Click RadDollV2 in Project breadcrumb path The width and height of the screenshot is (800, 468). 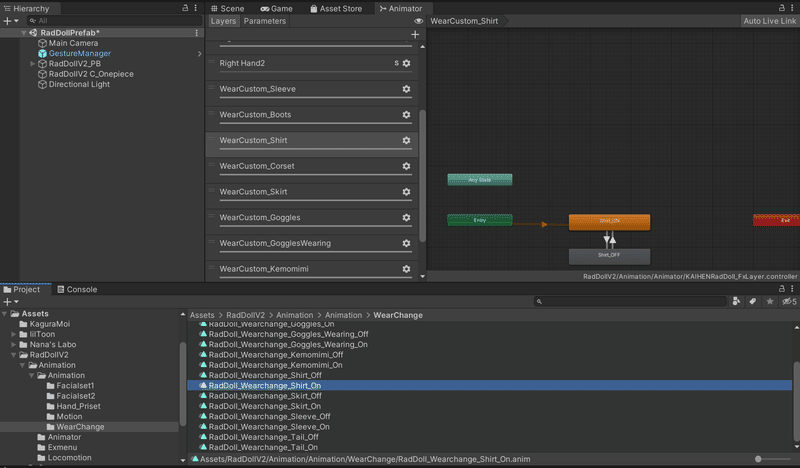245,315
